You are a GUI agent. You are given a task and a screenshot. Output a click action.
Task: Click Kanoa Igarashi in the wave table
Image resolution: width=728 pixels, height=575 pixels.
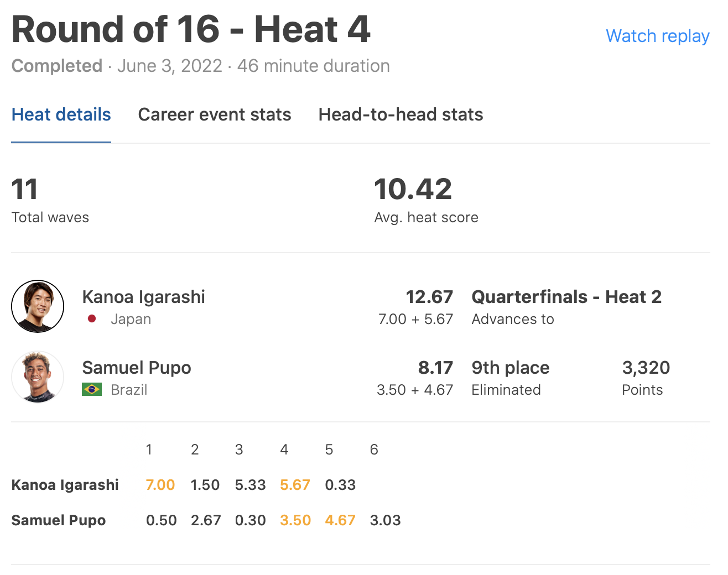65,485
